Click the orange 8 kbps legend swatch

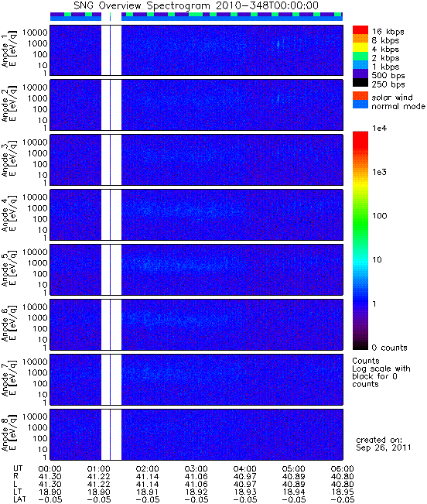(x=360, y=39)
